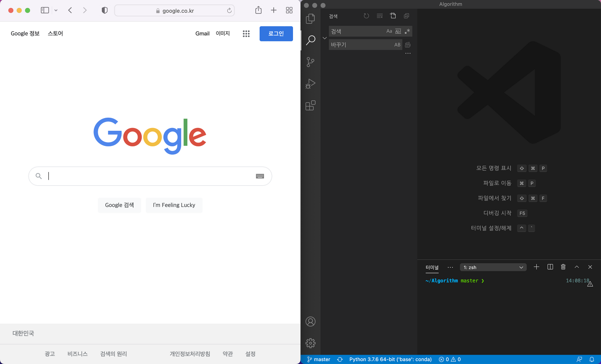The width and height of the screenshot is (601, 364).
Task: Reload the page in Safari
Action: pos(229,10)
